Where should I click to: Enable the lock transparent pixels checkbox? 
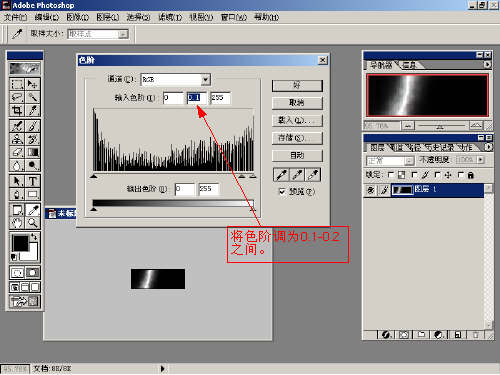[391, 175]
